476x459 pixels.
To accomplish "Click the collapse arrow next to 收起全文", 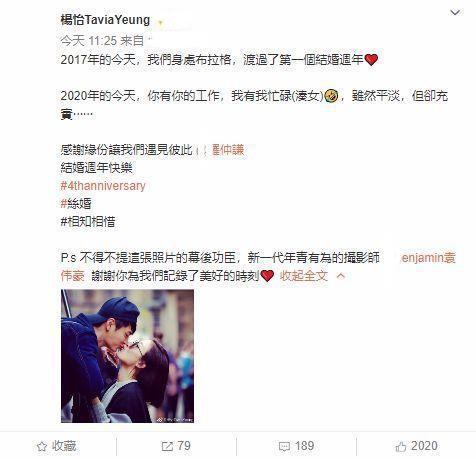I will pyautogui.click(x=341, y=276).
